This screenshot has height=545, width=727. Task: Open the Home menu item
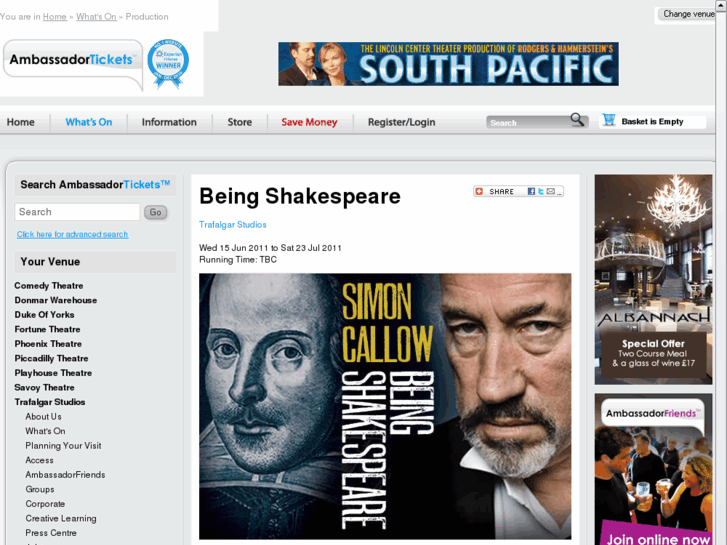(x=20, y=122)
